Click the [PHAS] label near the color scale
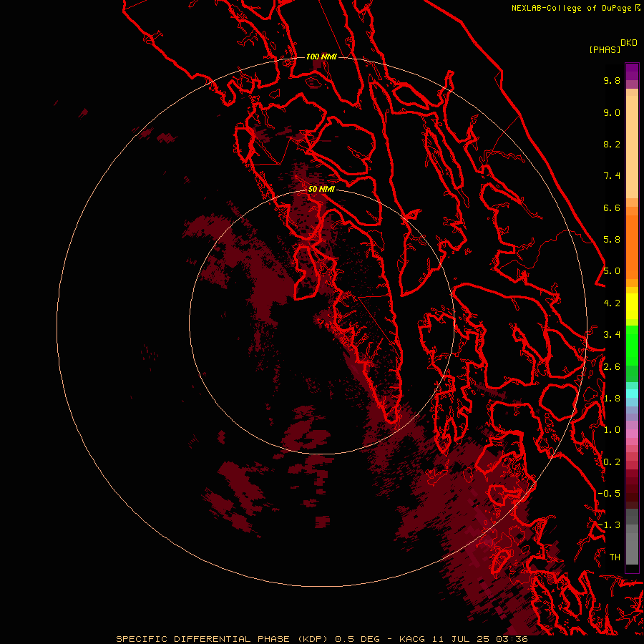Screen dimensions: 644x644 pyautogui.click(x=605, y=49)
